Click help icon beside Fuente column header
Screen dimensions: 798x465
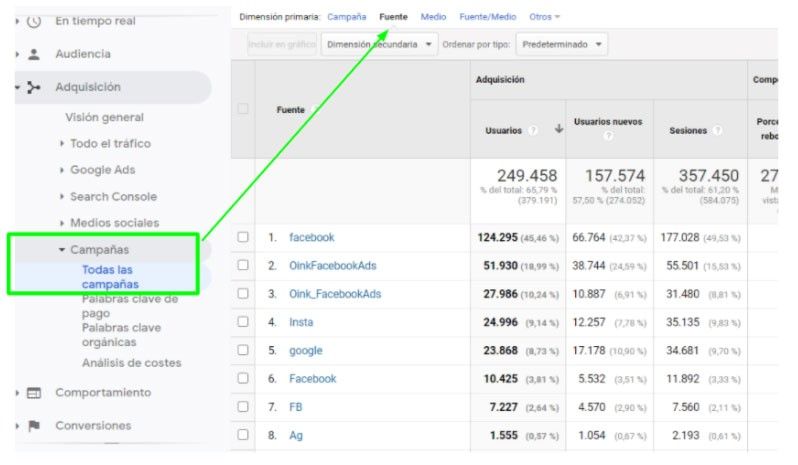point(315,109)
